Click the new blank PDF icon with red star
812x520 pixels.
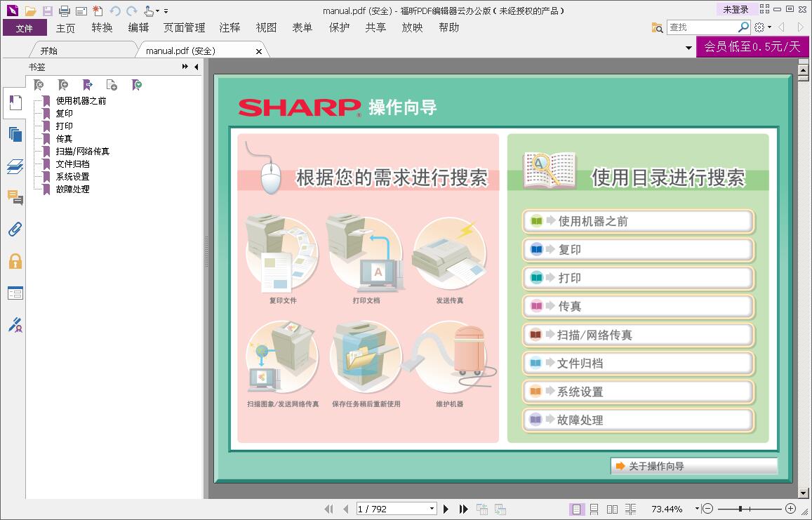(98, 11)
